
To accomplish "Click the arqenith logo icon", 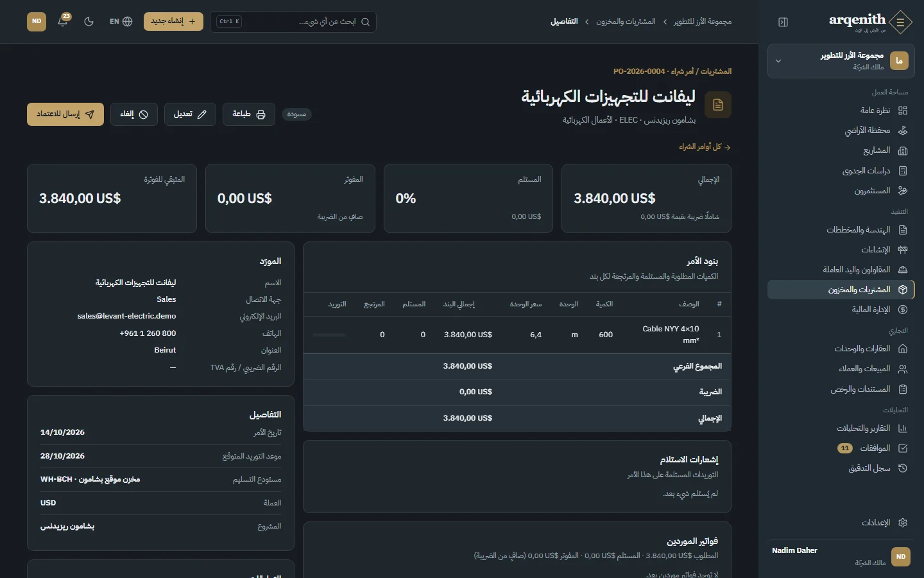I will tap(900, 22).
